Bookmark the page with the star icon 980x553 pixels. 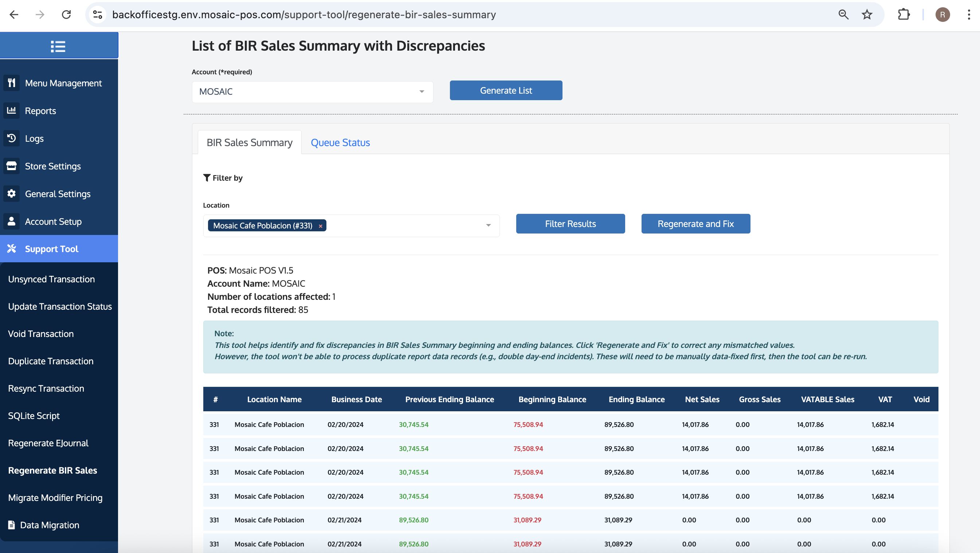click(866, 15)
